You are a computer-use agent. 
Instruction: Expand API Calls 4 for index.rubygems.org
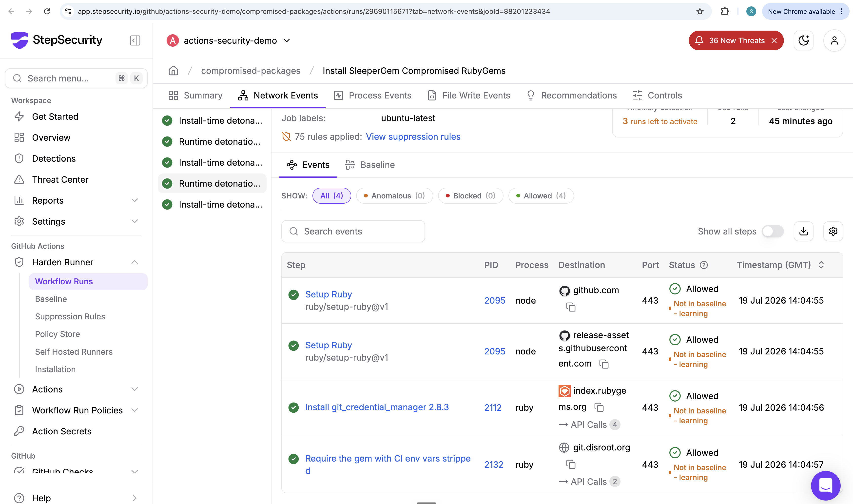(589, 425)
